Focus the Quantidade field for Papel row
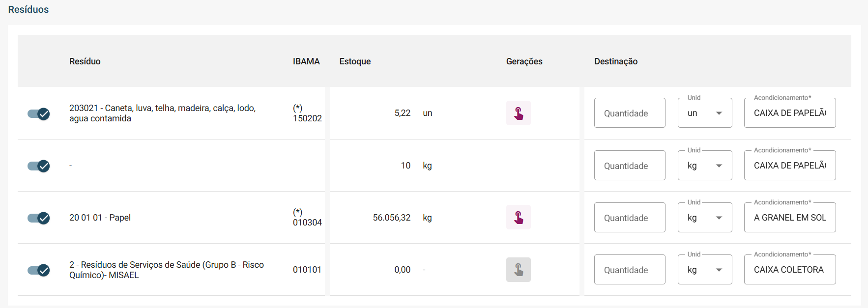 [629, 218]
